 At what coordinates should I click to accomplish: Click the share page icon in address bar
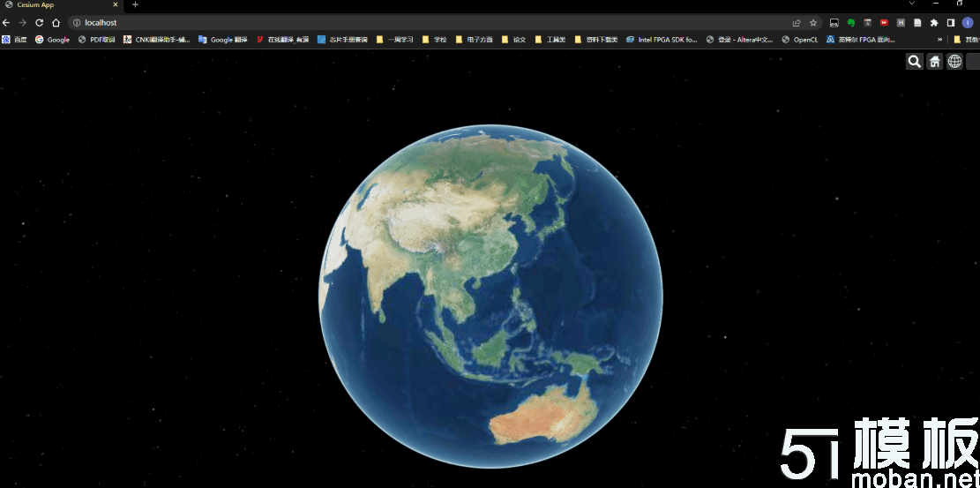pos(797,23)
